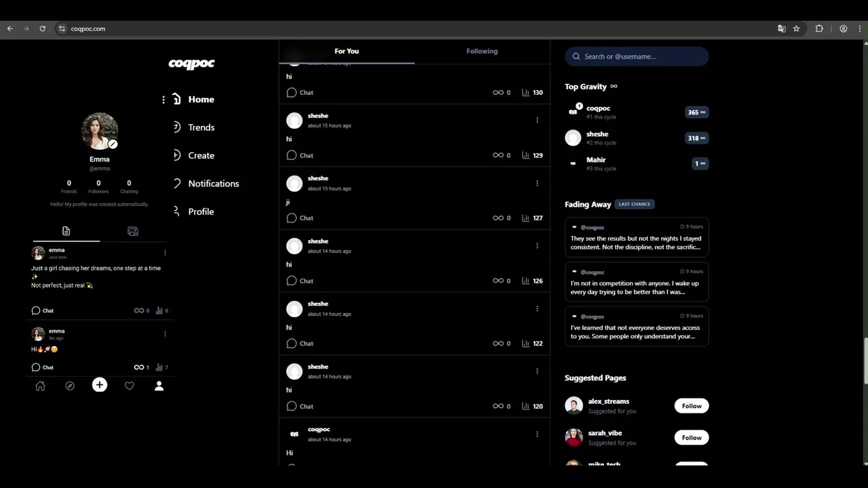This screenshot has height=488, width=868.
Task: Open fading post 'I've learned that not everyone'
Action: point(637,326)
